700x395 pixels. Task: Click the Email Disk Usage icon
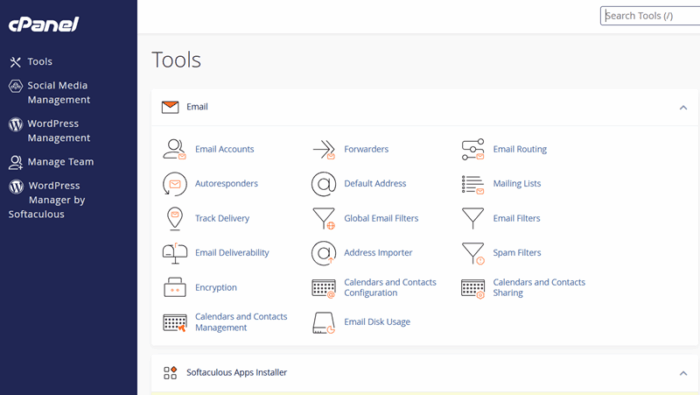click(324, 323)
